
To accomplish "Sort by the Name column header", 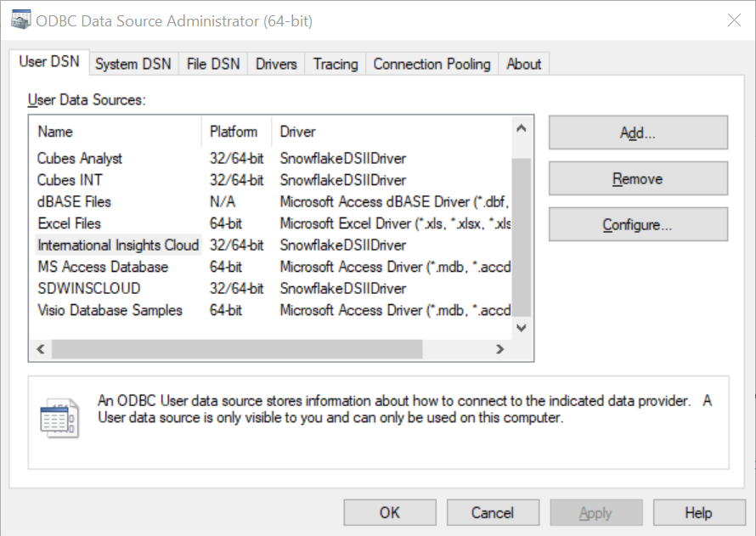I will tap(116, 132).
